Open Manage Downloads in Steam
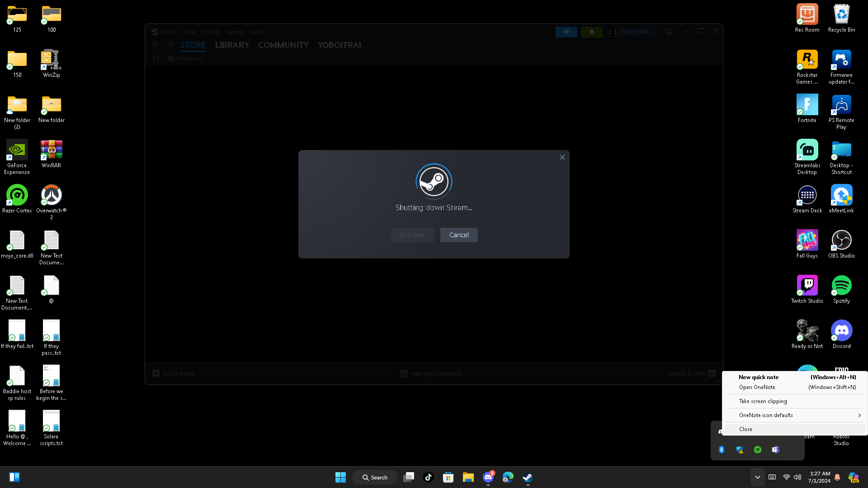This screenshot has height=488, width=868. [431, 374]
